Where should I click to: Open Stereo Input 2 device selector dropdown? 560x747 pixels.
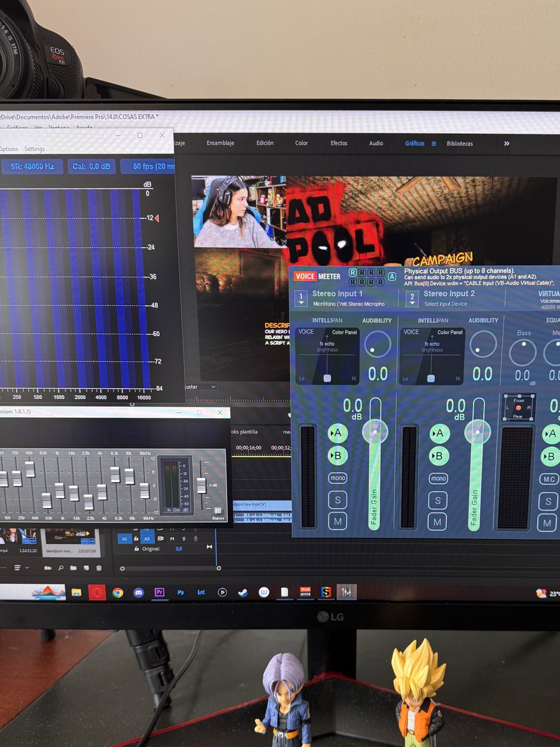click(412, 299)
